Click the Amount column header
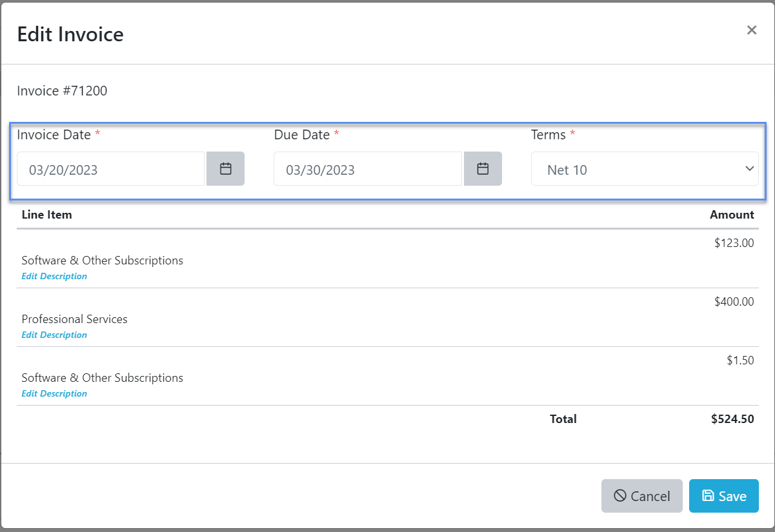 click(x=732, y=214)
